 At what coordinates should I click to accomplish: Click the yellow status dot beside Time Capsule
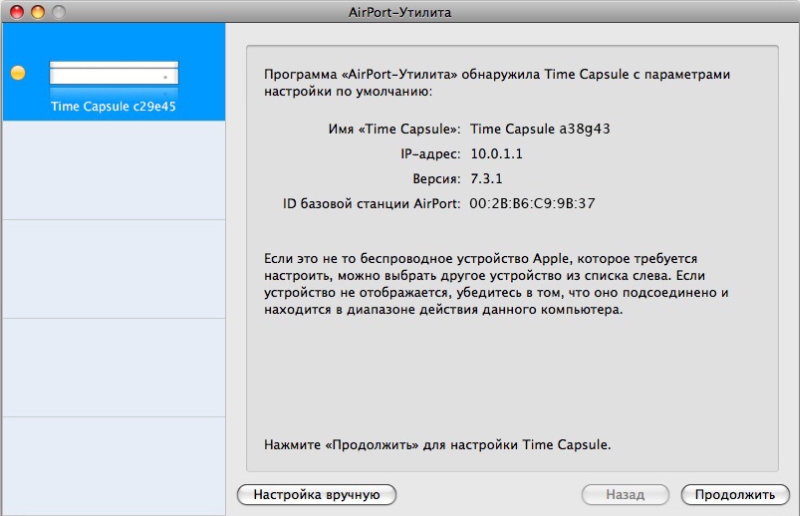coord(18,73)
